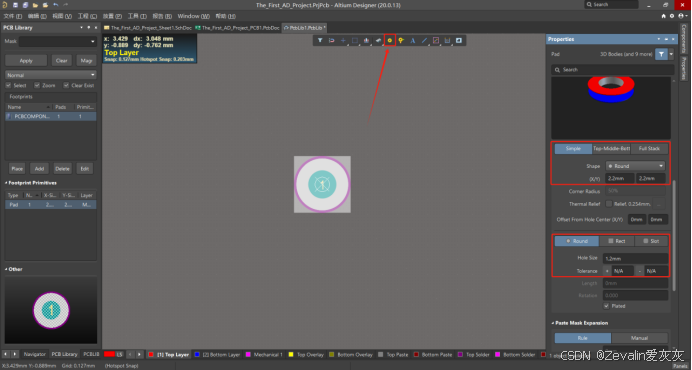
Task: Select the Bottom Layer blue swatch
Action: 197,355
